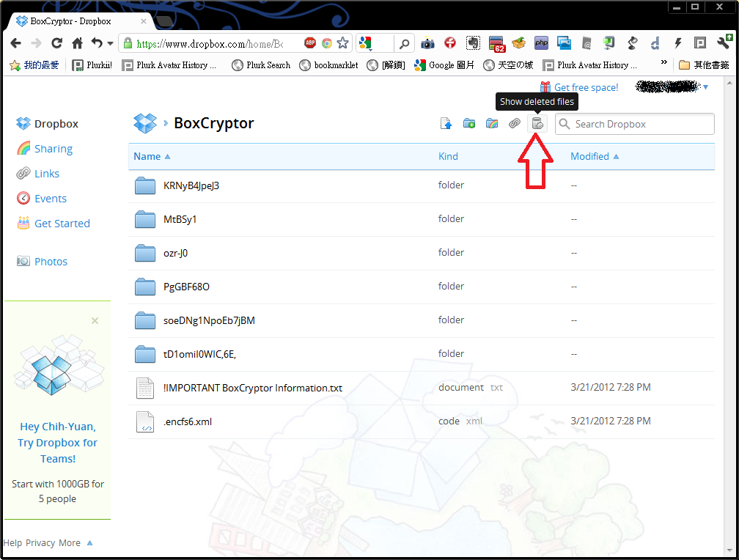
Task: Click the !IMPORTANT BoxCryptor Information.txt filename
Action: pos(253,388)
